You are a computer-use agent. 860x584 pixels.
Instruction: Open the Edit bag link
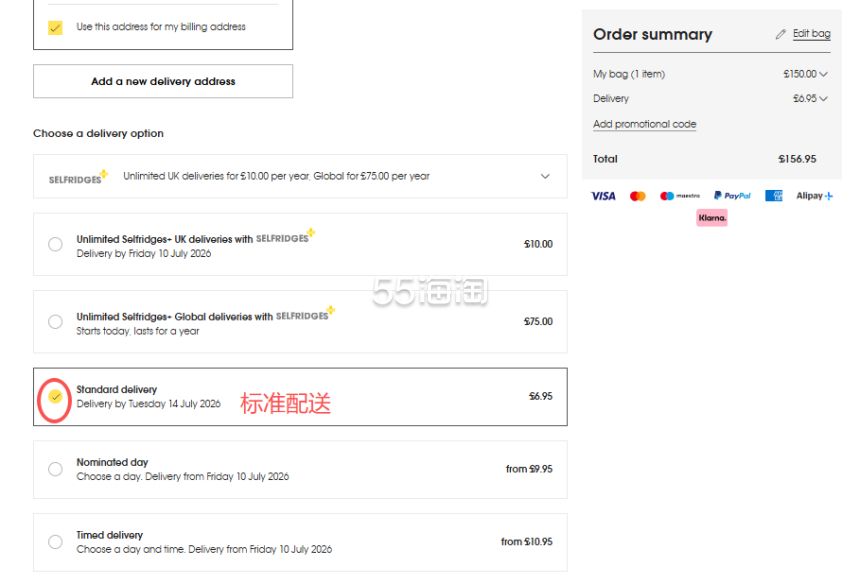(x=811, y=34)
